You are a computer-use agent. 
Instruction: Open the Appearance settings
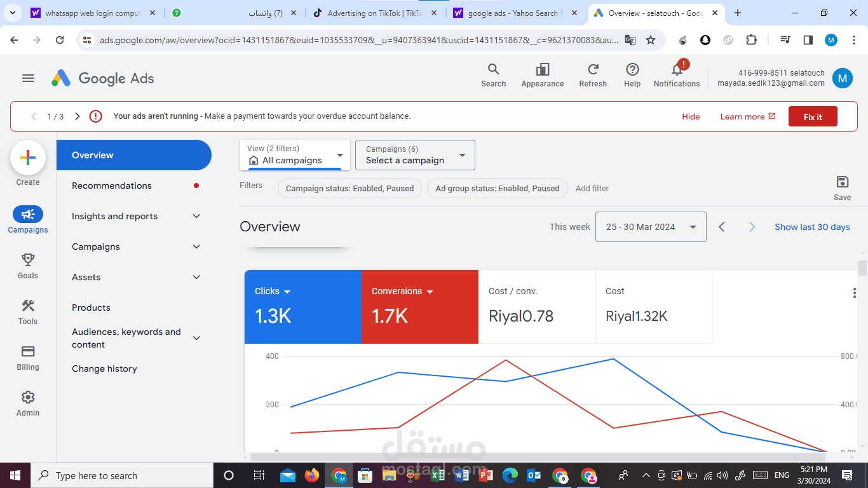pos(543,75)
